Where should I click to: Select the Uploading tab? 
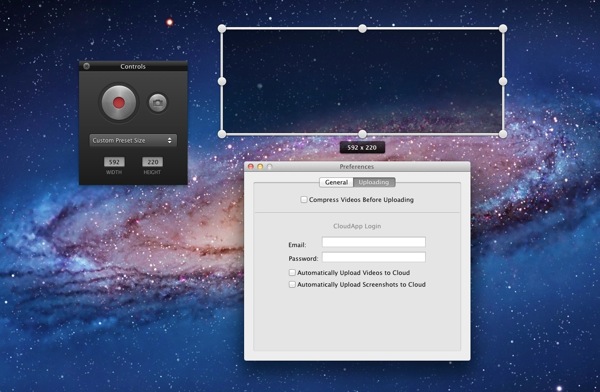pyautogui.click(x=374, y=182)
